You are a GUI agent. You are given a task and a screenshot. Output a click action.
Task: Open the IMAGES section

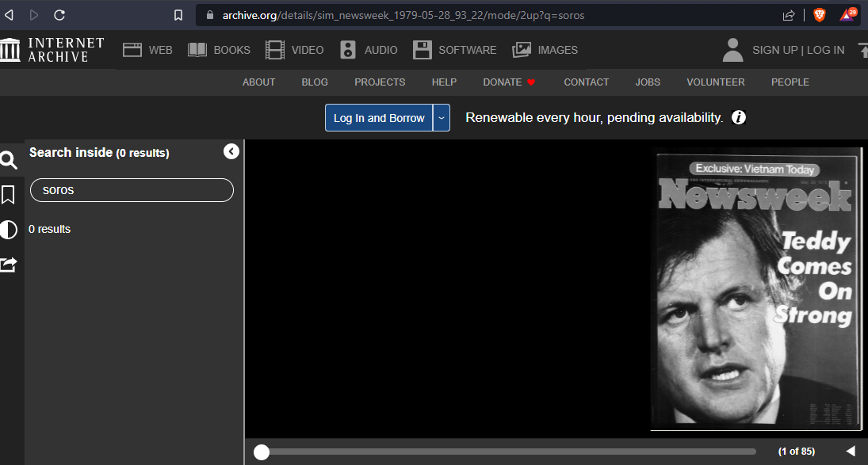(545, 50)
